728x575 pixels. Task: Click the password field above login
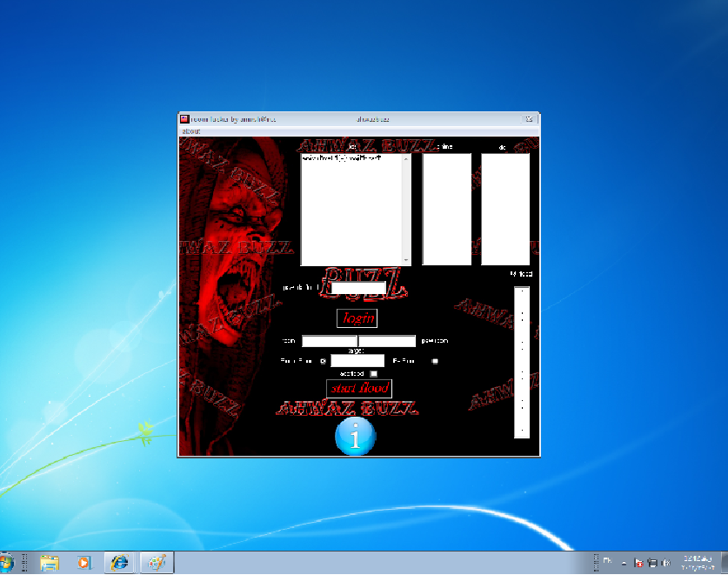(x=358, y=287)
